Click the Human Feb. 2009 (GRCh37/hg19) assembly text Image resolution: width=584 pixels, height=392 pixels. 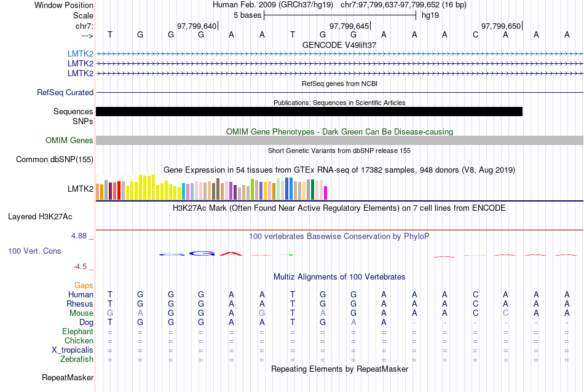point(274,5)
